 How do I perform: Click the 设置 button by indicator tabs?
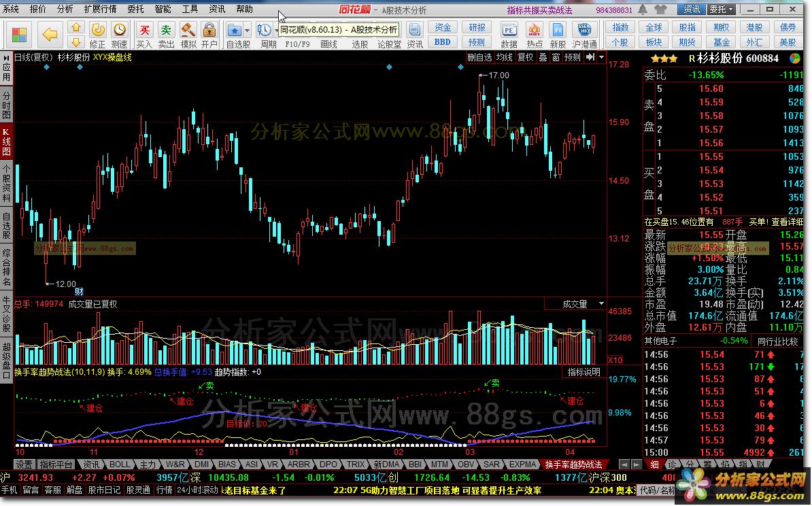(x=24, y=465)
